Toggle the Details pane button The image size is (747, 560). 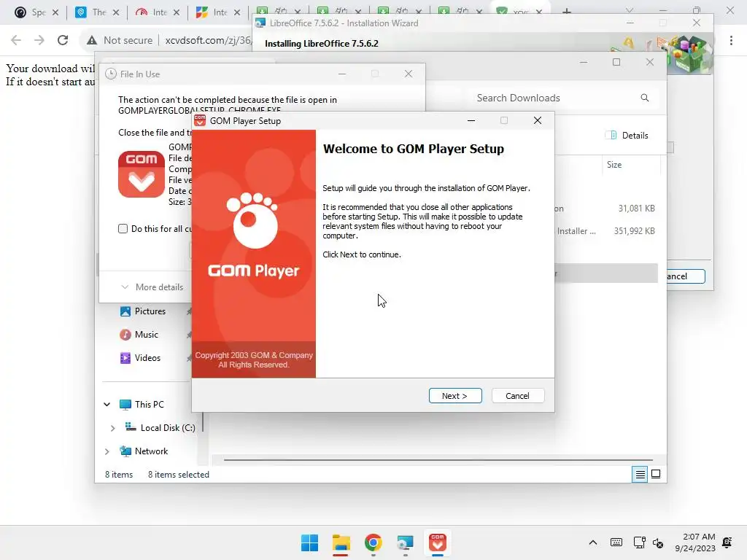[627, 135]
